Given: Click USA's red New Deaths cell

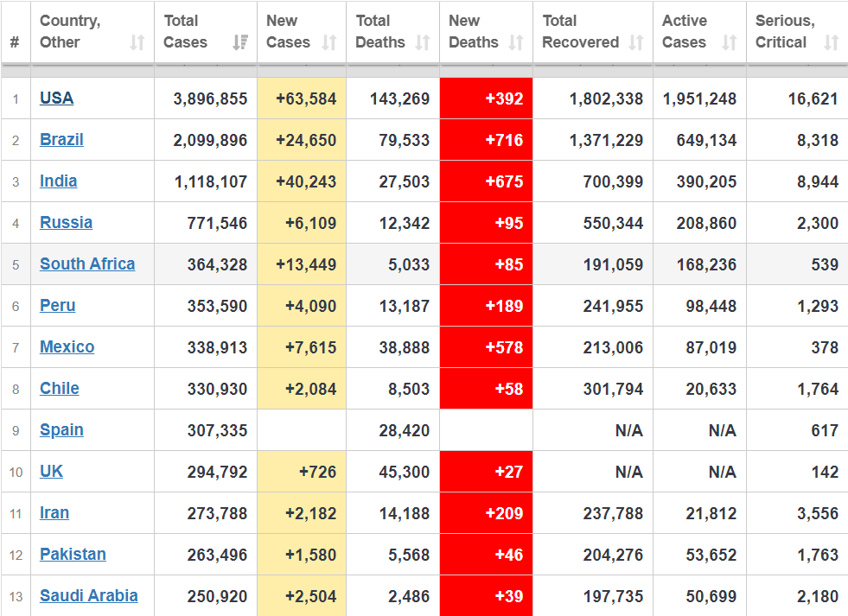Looking at the screenshot, I should click(486, 98).
